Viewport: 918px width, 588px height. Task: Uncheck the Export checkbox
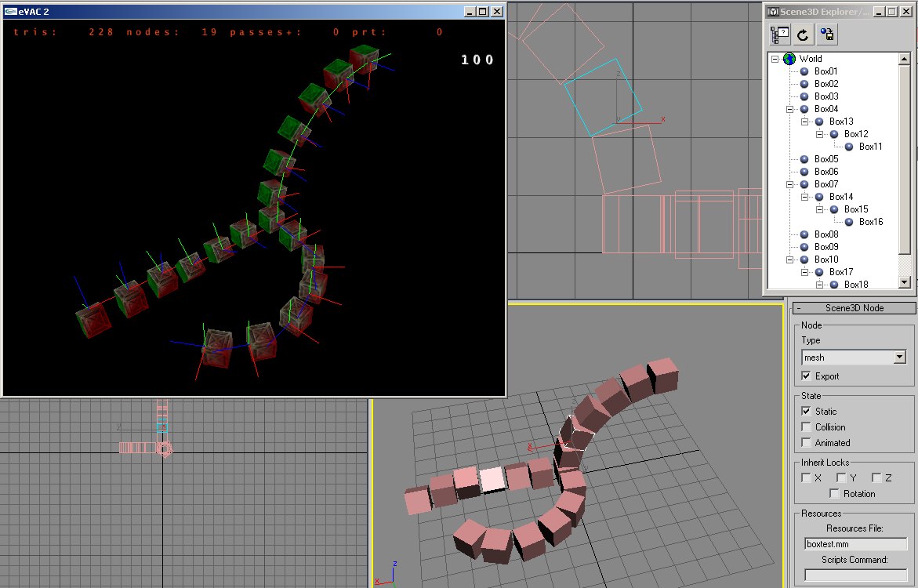click(x=806, y=376)
